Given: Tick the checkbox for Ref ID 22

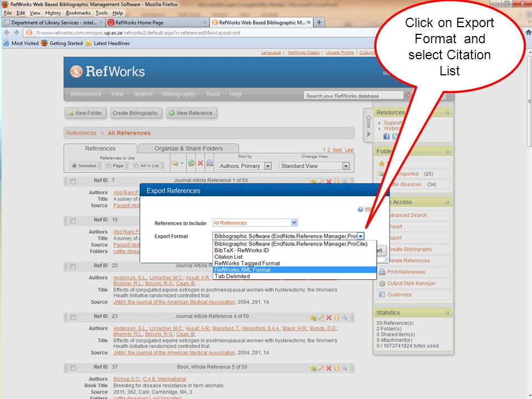Looking at the screenshot, I should [73, 267].
